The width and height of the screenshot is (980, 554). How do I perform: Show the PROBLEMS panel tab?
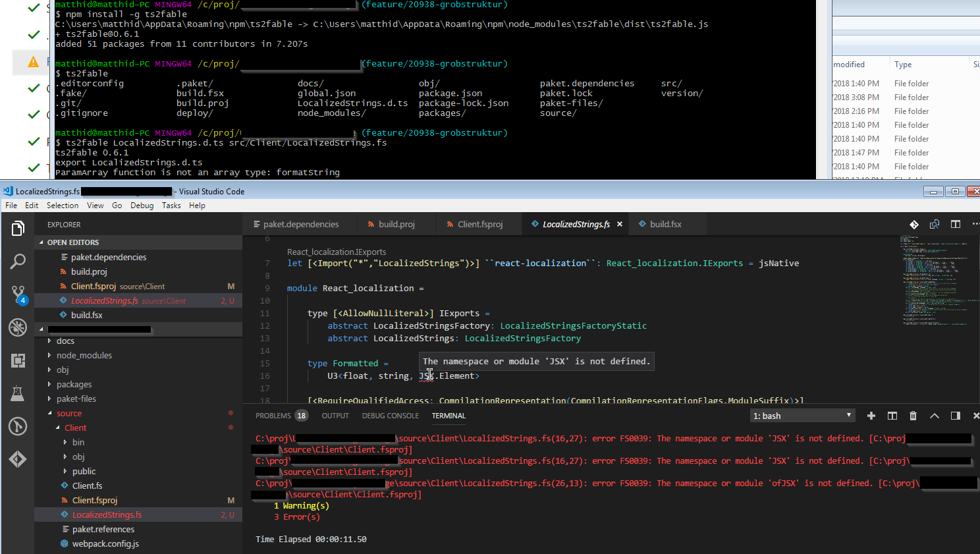(273, 416)
